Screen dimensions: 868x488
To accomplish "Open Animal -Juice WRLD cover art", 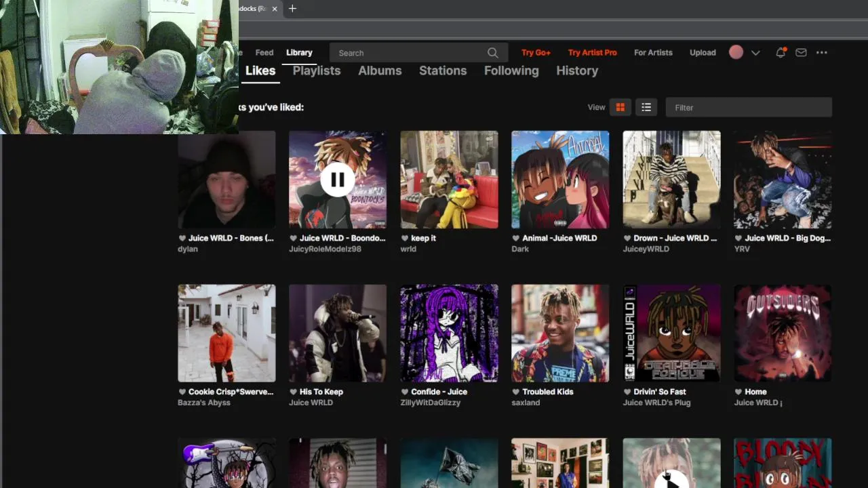I will pos(560,180).
